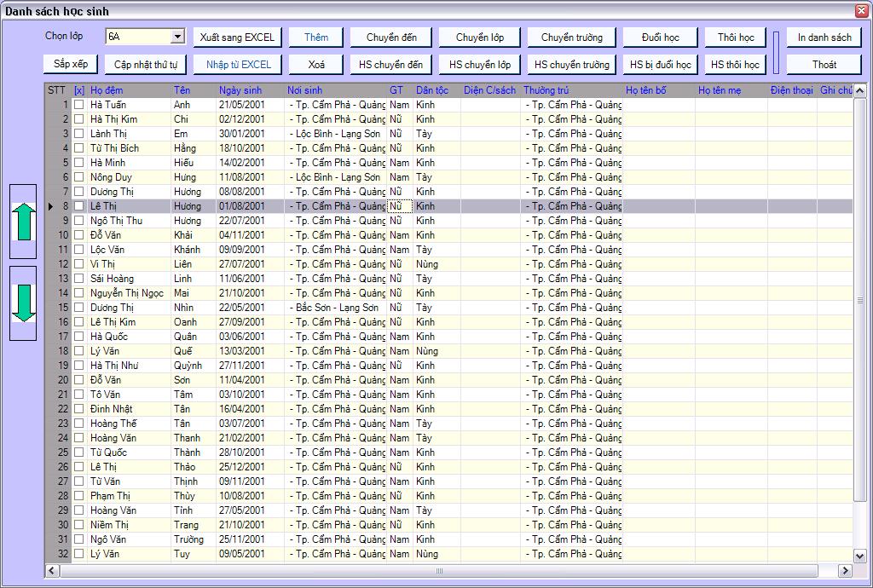Viewport: 873px width, 588px height.
Task: Click the In danh sách button
Action: (x=824, y=37)
